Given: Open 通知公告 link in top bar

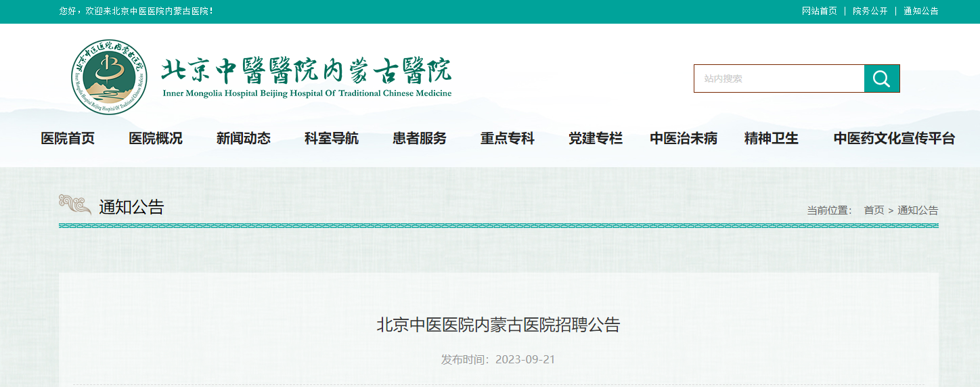Looking at the screenshot, I should [x=920, y=11].
